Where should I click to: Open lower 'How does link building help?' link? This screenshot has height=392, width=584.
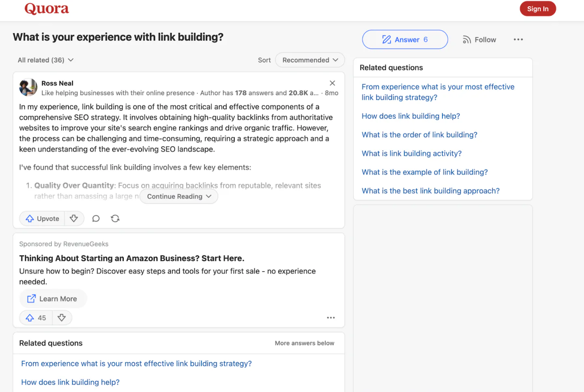tap(70, 382)
